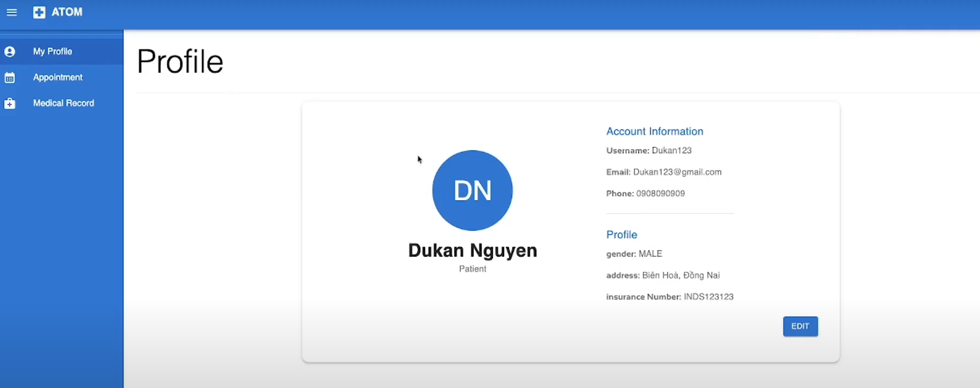
Task: Click the Dukan Nguyen name label
Action: click(x=472, y=251)
